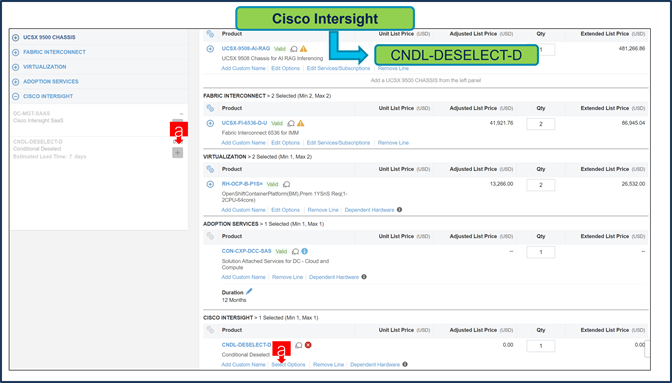Click Add Custom Name for CNDL-DESELECT-D
The height and width of the screenshot is (383, 672).
(243, 365)
